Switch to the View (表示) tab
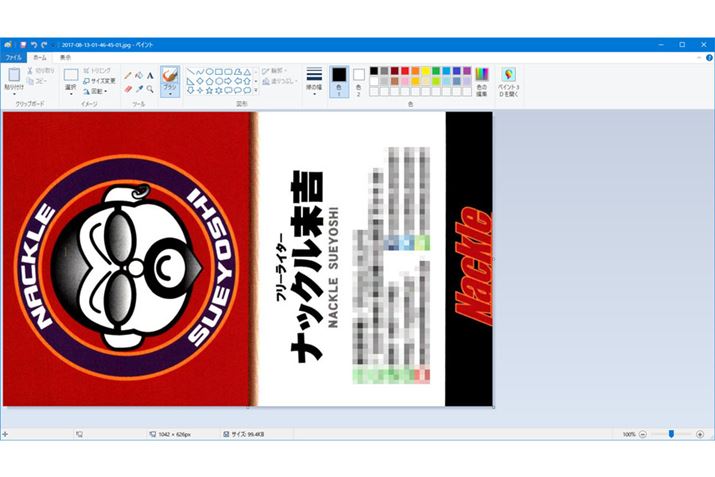715x477 pixels. (65, 58)
